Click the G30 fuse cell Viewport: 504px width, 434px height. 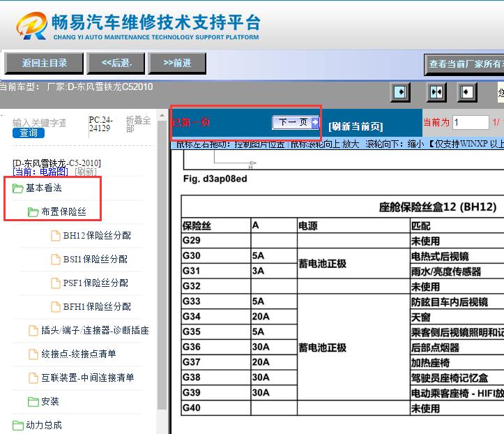coord(216,256)
